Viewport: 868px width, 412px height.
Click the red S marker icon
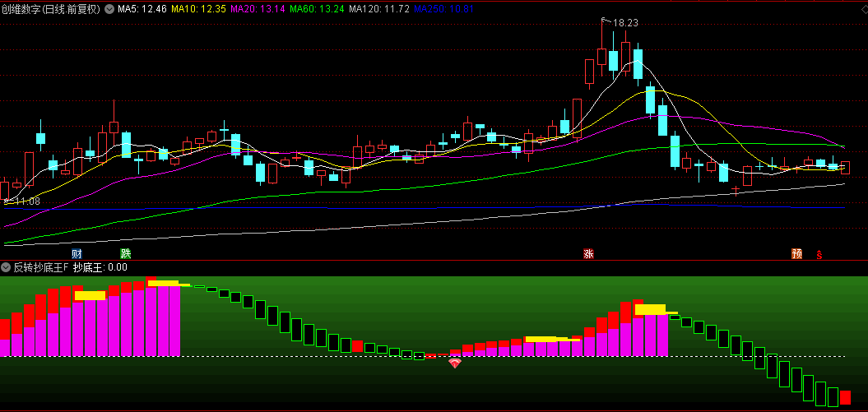click(819, 255)
